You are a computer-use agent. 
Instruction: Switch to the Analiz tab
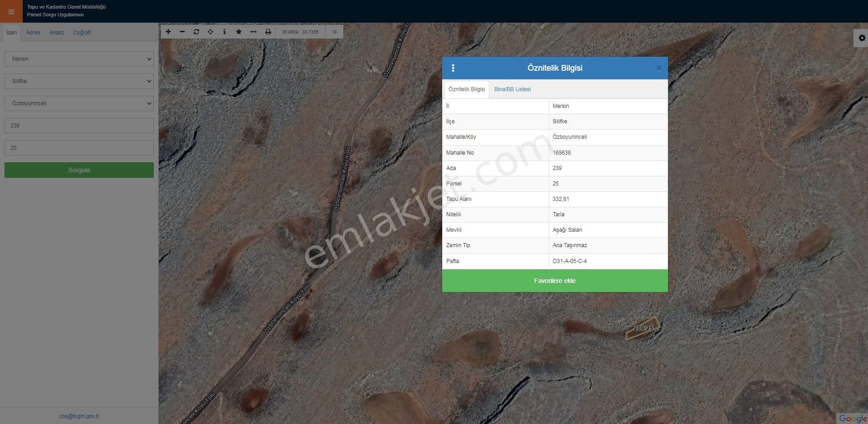(x=57, y=33)
